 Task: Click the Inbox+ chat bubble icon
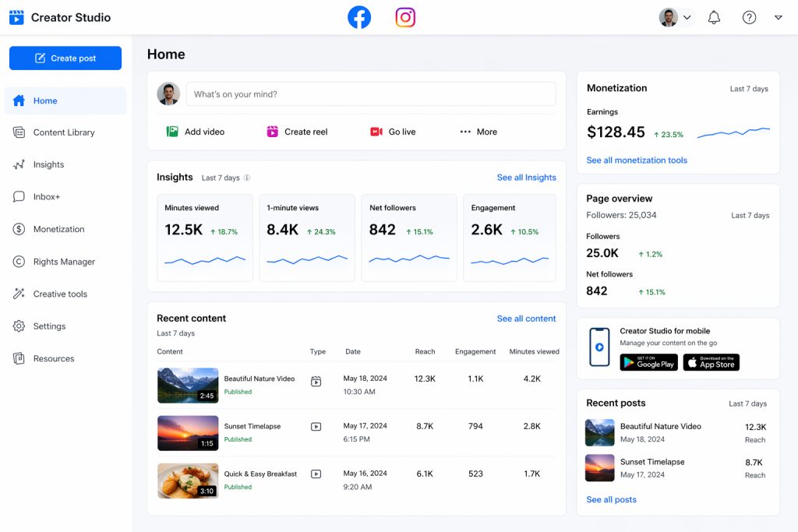pyautogui.click(x=19, y=197)
